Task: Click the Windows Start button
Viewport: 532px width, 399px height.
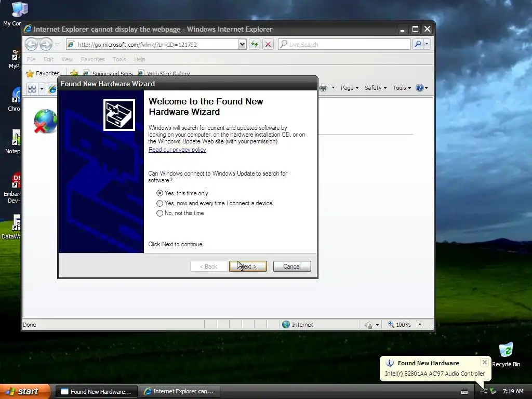Action: 24,391
